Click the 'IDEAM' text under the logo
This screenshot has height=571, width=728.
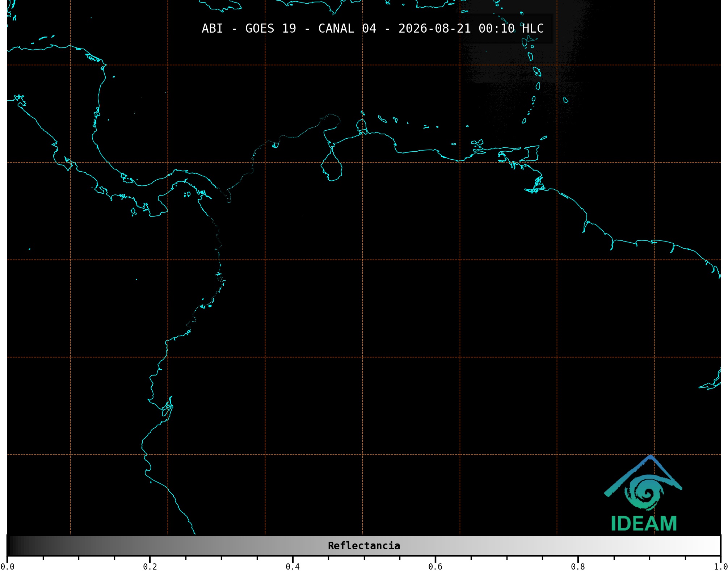pyautogui.click(x=644, y=524)
